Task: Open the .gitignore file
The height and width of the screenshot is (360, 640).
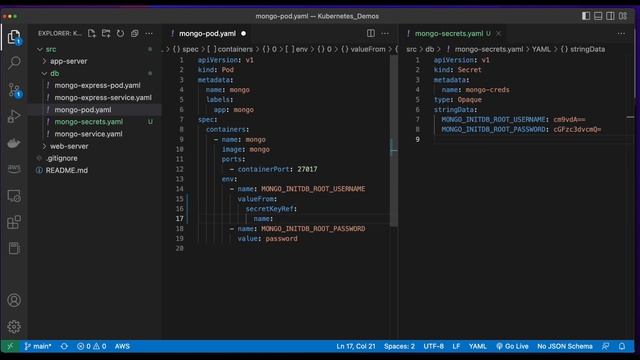Action: [x=62, y=158]
